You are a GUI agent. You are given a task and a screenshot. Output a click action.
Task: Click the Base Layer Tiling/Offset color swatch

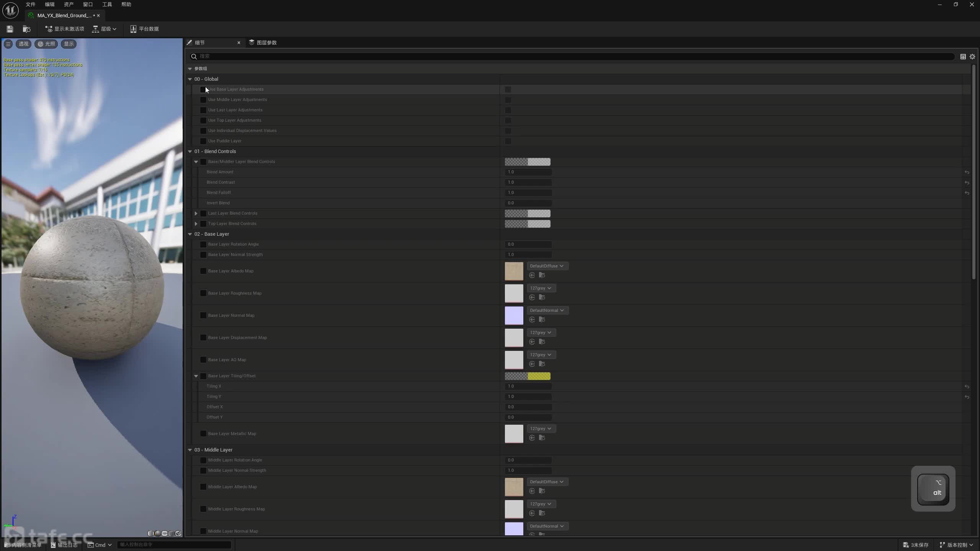(528, 377)
